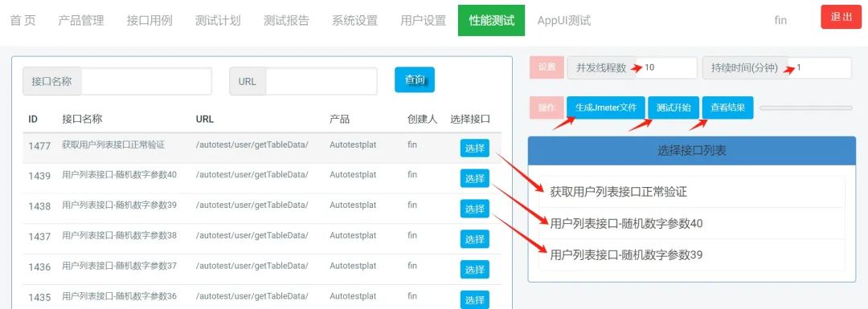Click table cell 用户列表接口-随机数字参数36
The height and width of the screenshot is (309, 868).
coord(120,295)
